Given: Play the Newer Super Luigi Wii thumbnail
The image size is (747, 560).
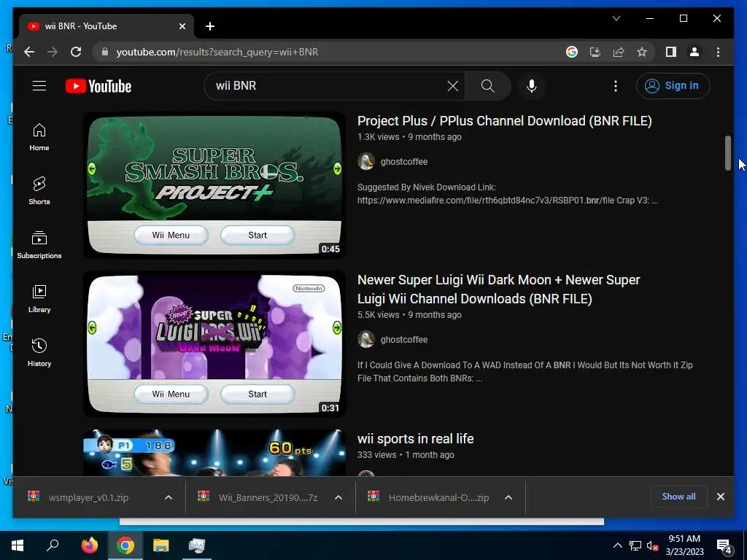Looking at the screenshot, I should pyautogui.click(x=214, y=344).
